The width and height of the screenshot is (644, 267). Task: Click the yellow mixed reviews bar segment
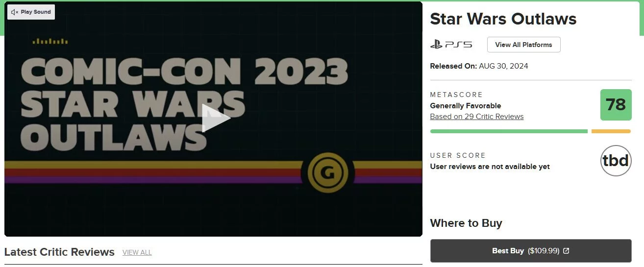pos(611,131)
